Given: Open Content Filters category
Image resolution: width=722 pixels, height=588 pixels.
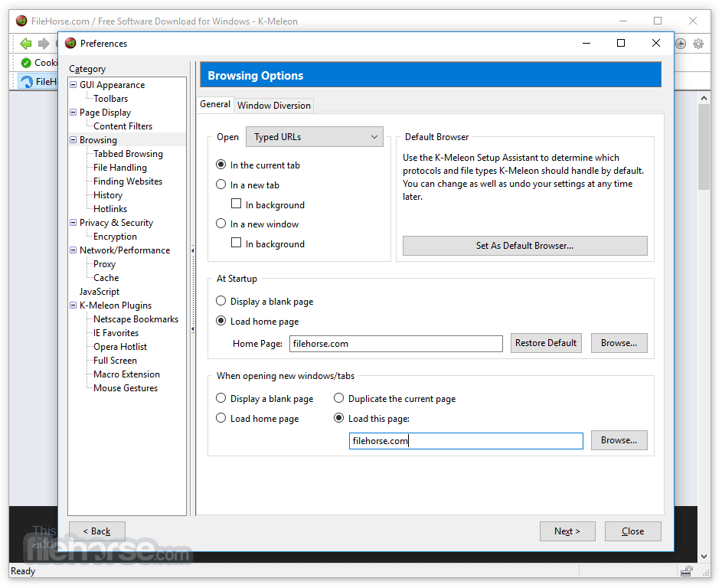Looking at the screenshot, I should (123, 126).
